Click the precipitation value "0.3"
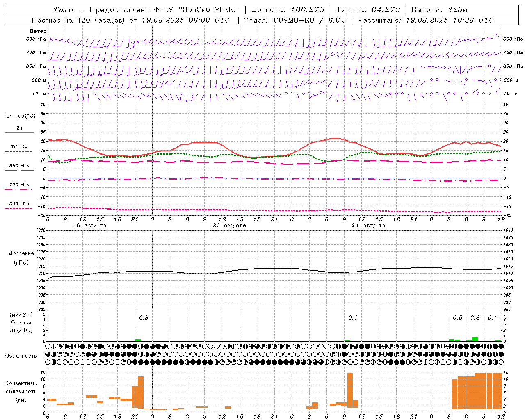The width and height of the screenshot is (525, 420). [144, 318]
